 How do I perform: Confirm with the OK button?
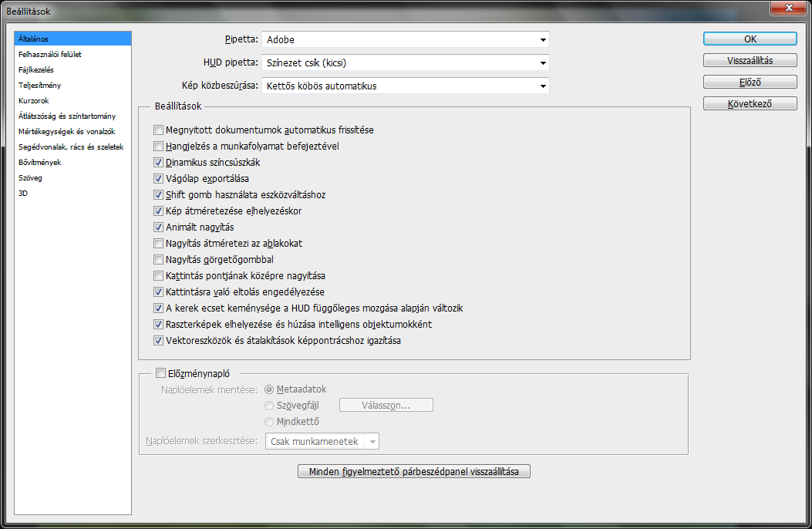(750, 39)
